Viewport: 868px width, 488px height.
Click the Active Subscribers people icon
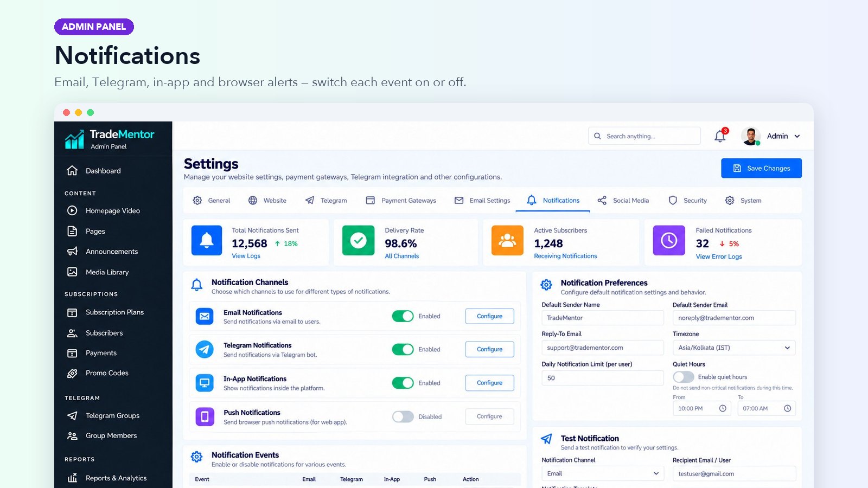507,240
